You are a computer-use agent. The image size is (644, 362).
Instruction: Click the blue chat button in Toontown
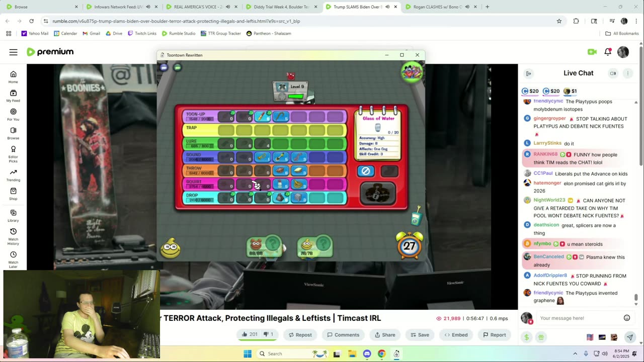164,67
